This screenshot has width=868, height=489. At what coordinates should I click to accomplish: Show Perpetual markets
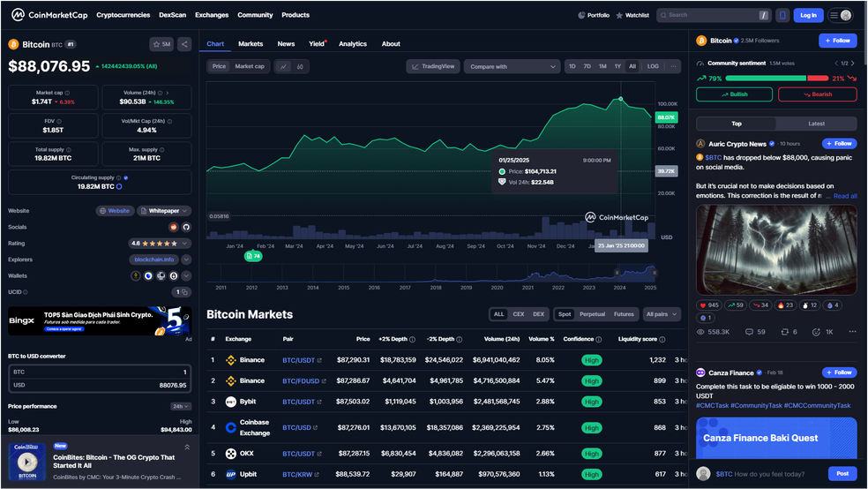tap(592, 314)
